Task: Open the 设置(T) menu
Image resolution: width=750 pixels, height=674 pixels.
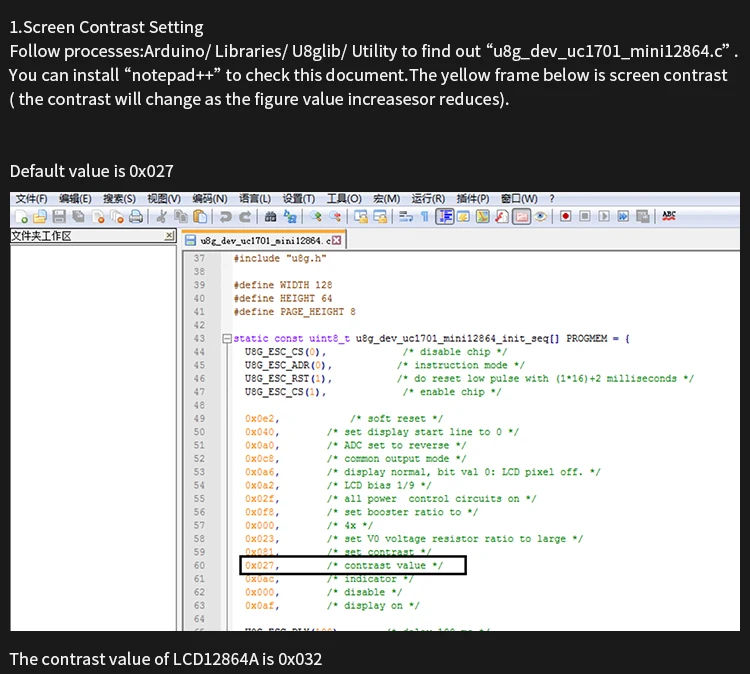Action: click(x=298, y=199)
